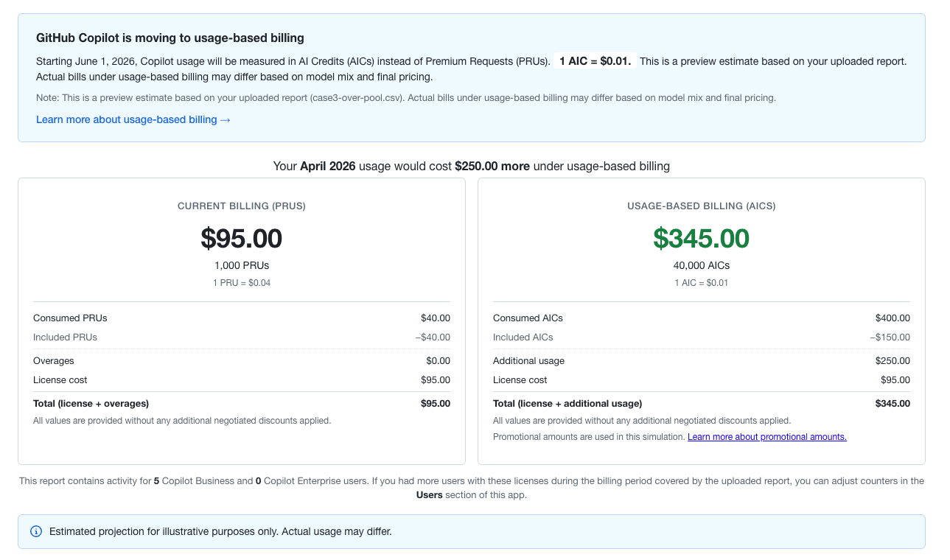Image resolution: width=950 pixels, height=560 pixels.
Task: Click the '1 PRU = $0.04' rate text
Action: [x=242, y=283]
